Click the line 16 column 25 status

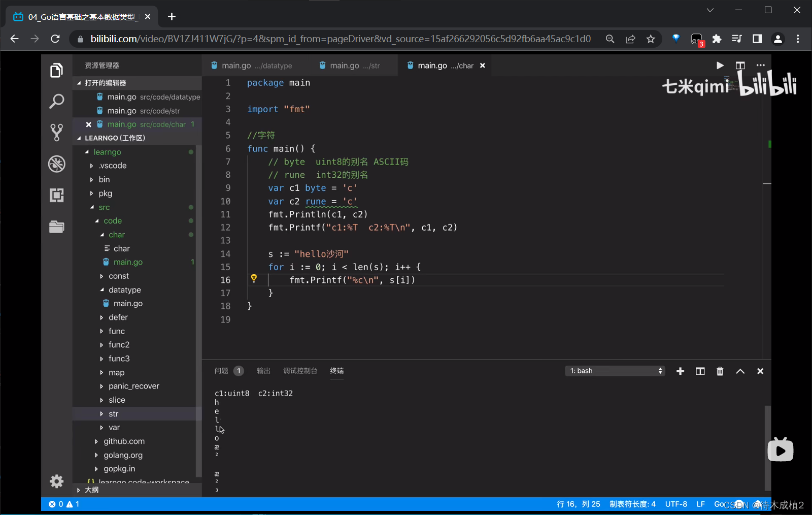click(x=579, y=504)
